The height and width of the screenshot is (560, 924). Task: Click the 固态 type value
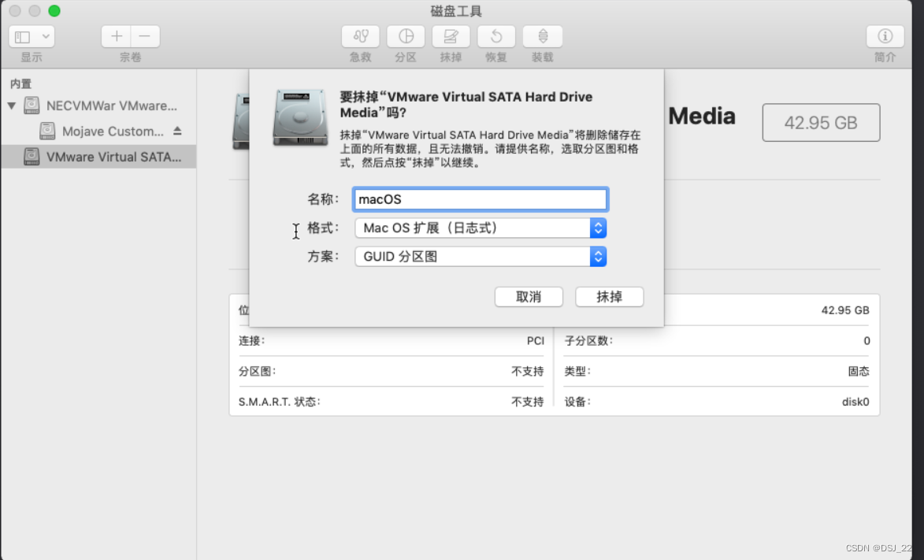tap(859, 372)
